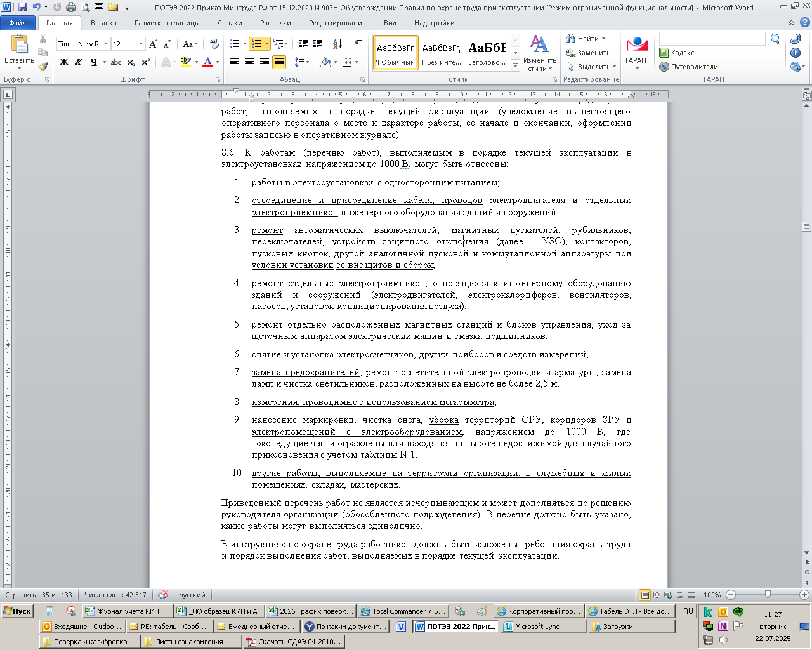Screen dimensions: 812x650
Task: Apply strikethrough formatting
Action: tap(115, 62)
